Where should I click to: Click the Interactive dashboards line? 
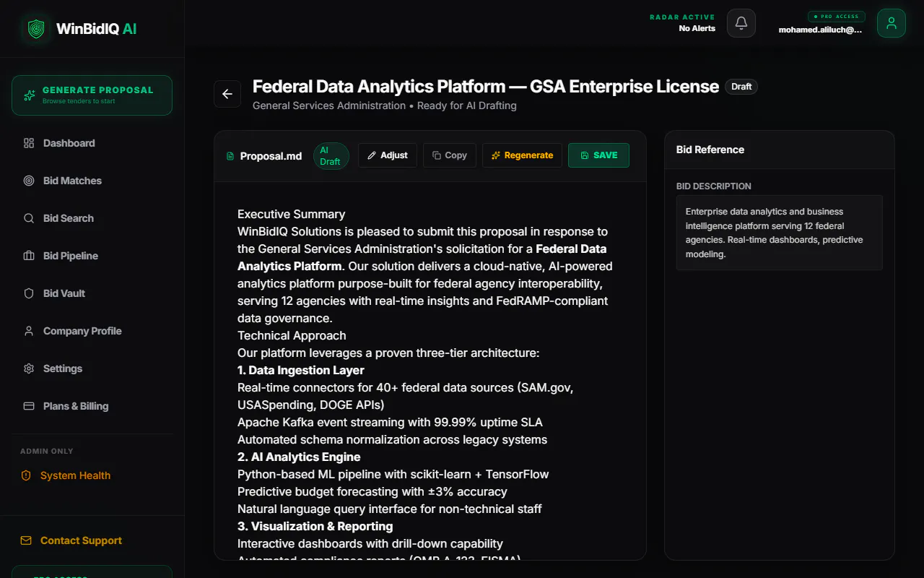pos(370,543)
